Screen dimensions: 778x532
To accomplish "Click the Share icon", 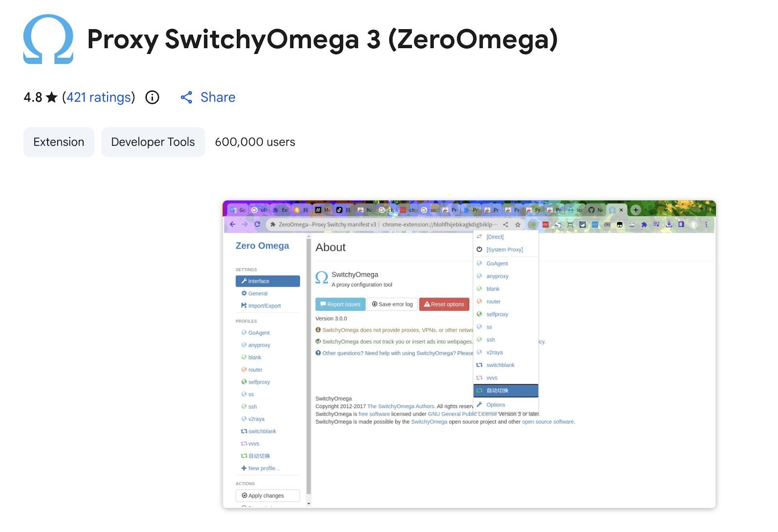I will (x=186, y=98).
